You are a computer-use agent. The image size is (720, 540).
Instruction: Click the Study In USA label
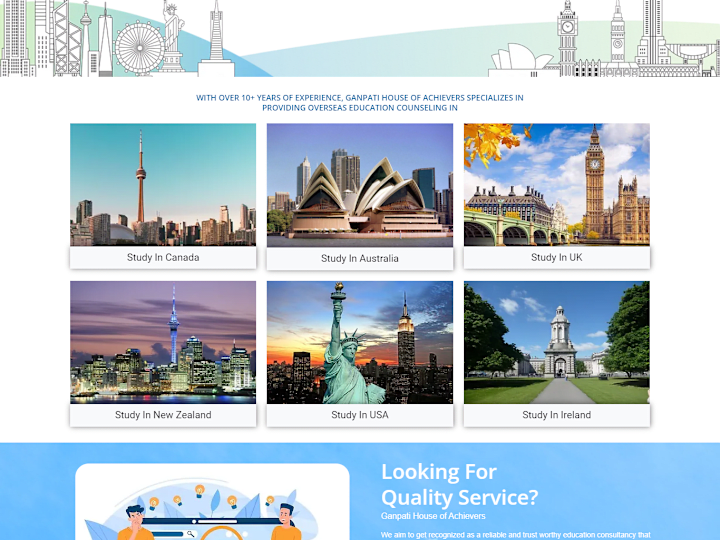tap(360, 415)
